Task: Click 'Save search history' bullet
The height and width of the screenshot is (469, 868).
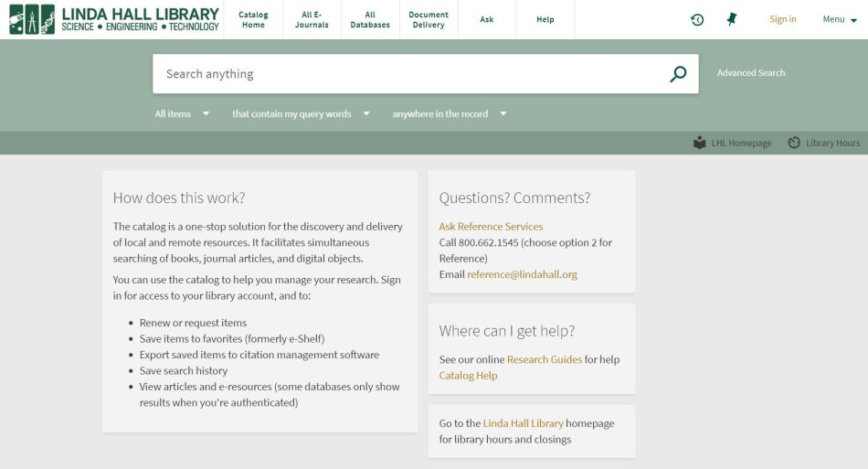Action: click(x=184, y=371)
